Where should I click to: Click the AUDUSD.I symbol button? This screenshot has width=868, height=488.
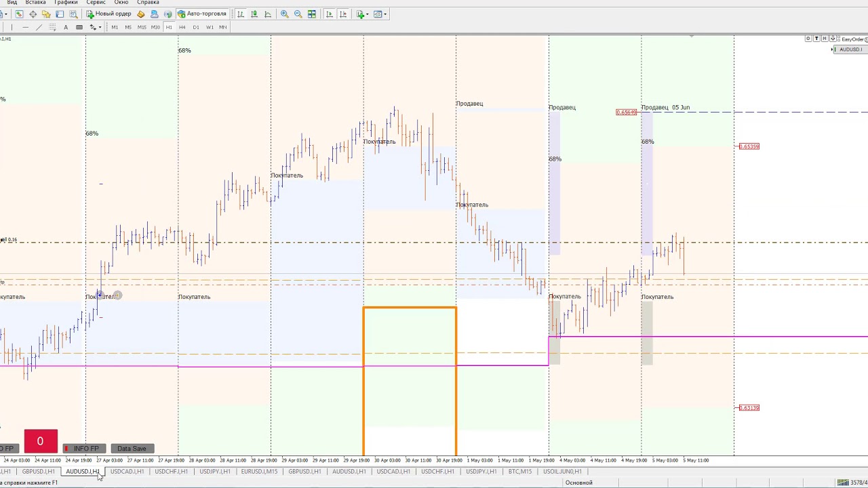[x=851, y=49]
